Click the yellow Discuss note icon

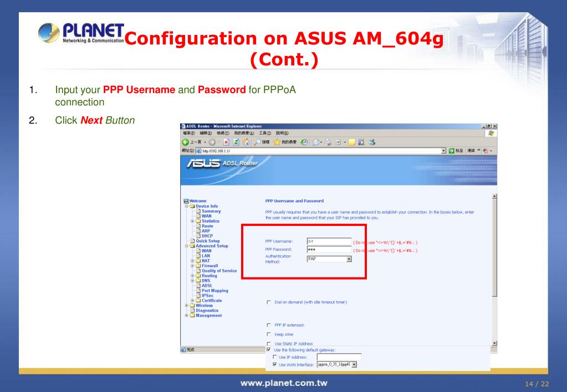pyautogui.click(x=352, y=142)
